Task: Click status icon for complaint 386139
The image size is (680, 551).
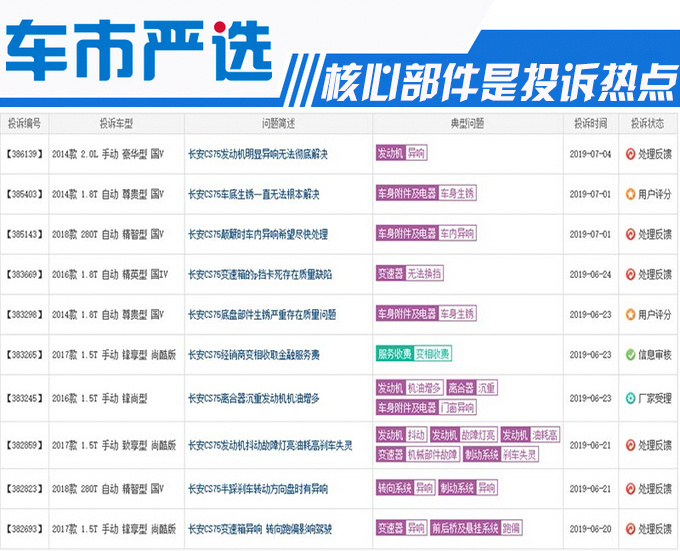Action: coord(631,154)
